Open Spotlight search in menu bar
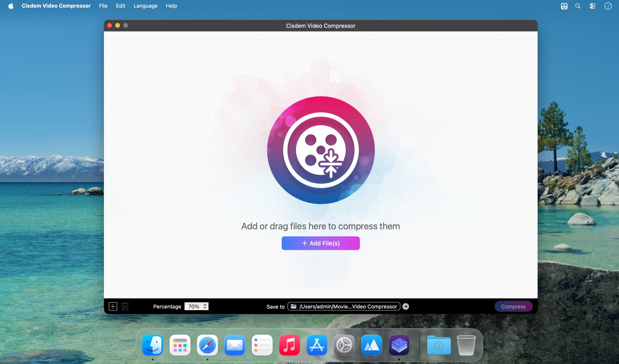The width and height of the screenshot is (619, 364). click(578, 6)
